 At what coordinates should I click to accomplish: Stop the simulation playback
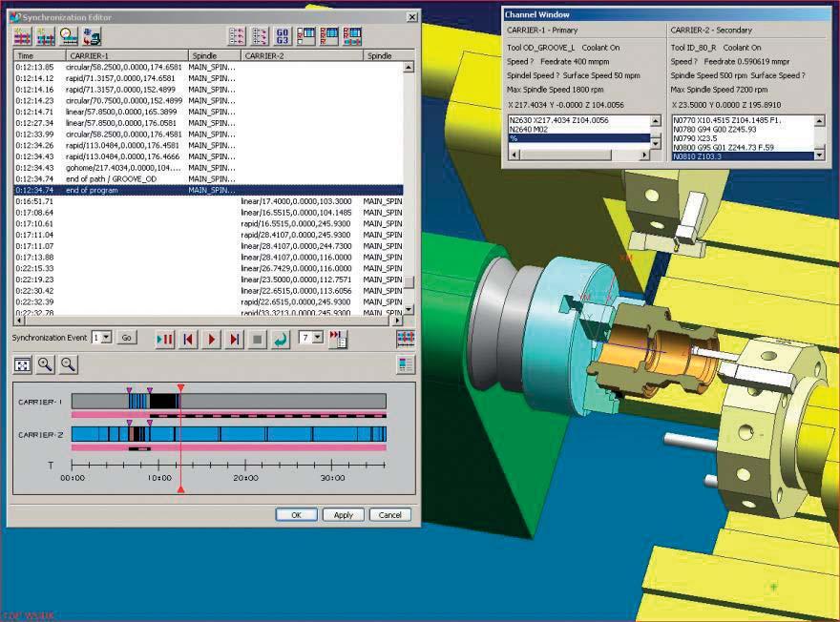pyautogui.click(x=258, y=340)
